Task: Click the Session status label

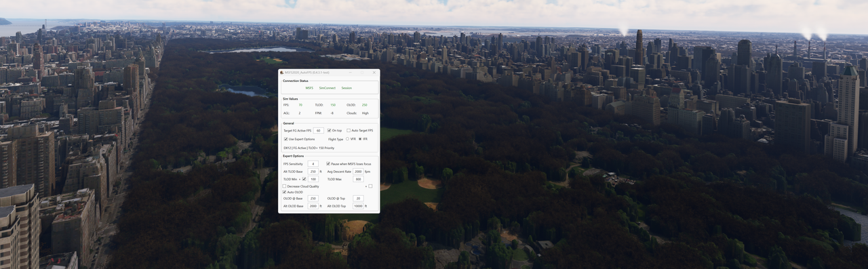Action: pyautogui.click(x=347, y=88)
